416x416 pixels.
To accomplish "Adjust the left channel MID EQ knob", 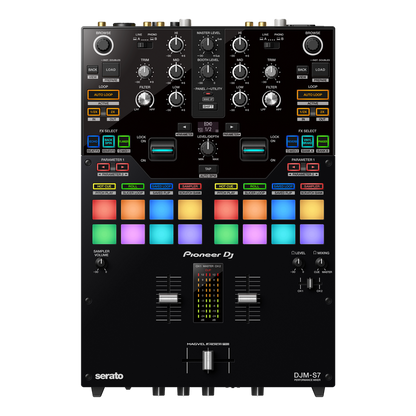I will pyautogui.click(x=176, y=72).
